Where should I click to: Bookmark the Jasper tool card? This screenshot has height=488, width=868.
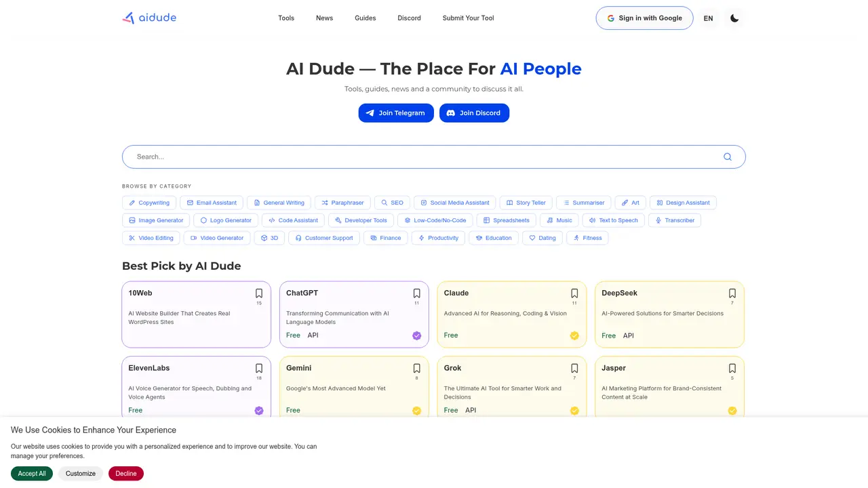(x=732, y=369)
